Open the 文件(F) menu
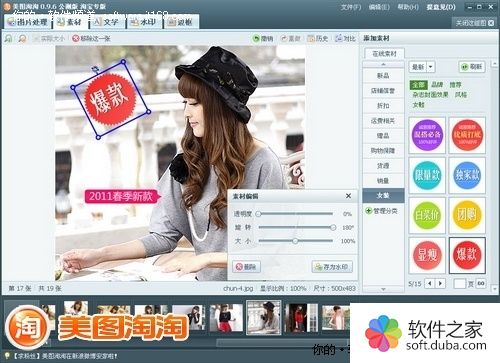This screenshot has height=363, width=500. (x=351, y=7)
